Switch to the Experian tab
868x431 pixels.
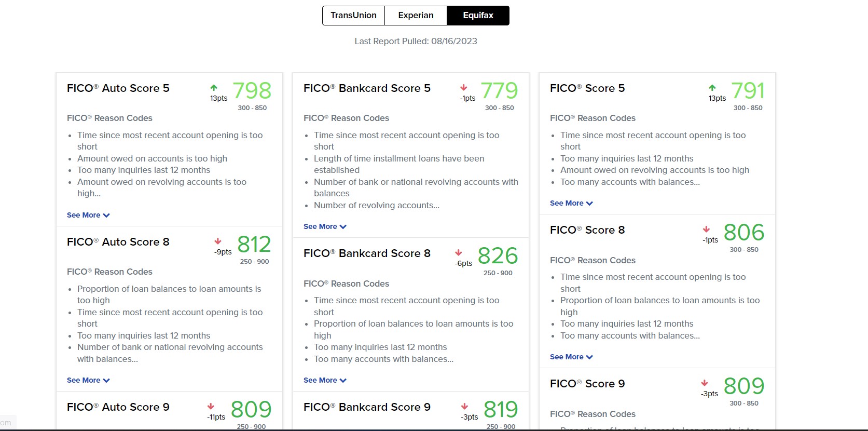click(x=415, y=16)
